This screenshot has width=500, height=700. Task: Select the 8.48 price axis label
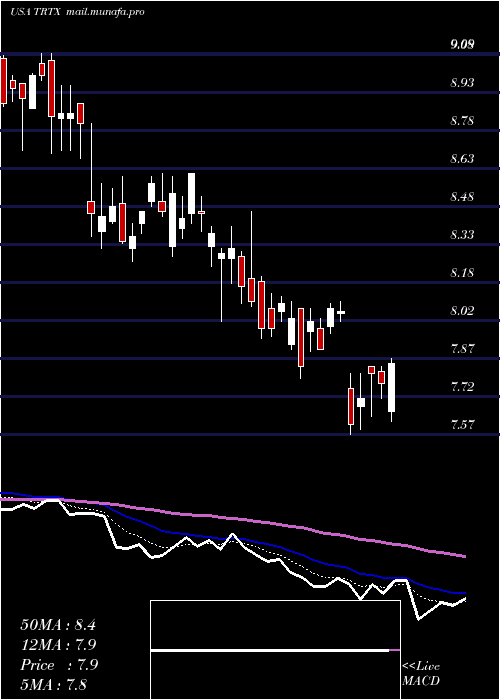[462, 196]
